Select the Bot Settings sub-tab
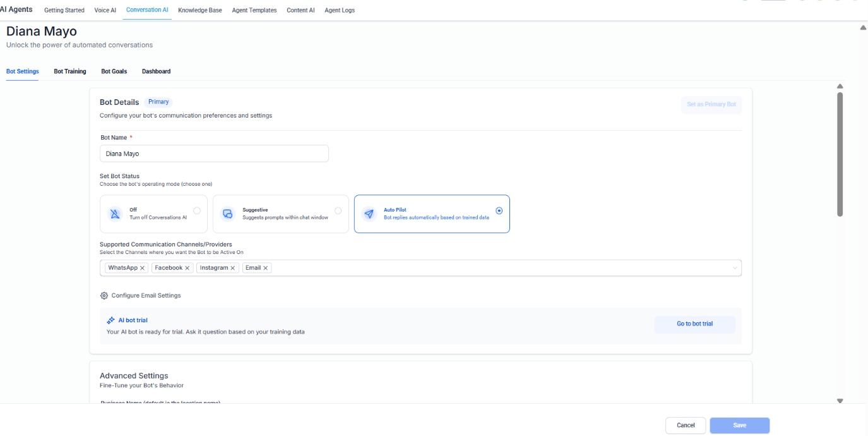The width and height of the screenshot is (868, 436). [23, 71]
